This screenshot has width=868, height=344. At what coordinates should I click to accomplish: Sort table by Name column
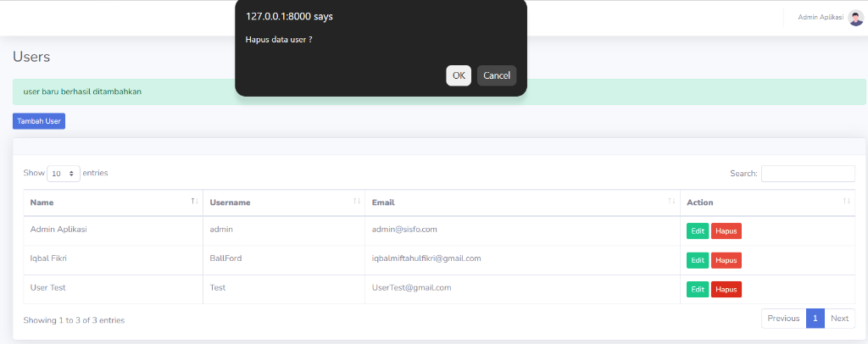click(113, 203)
